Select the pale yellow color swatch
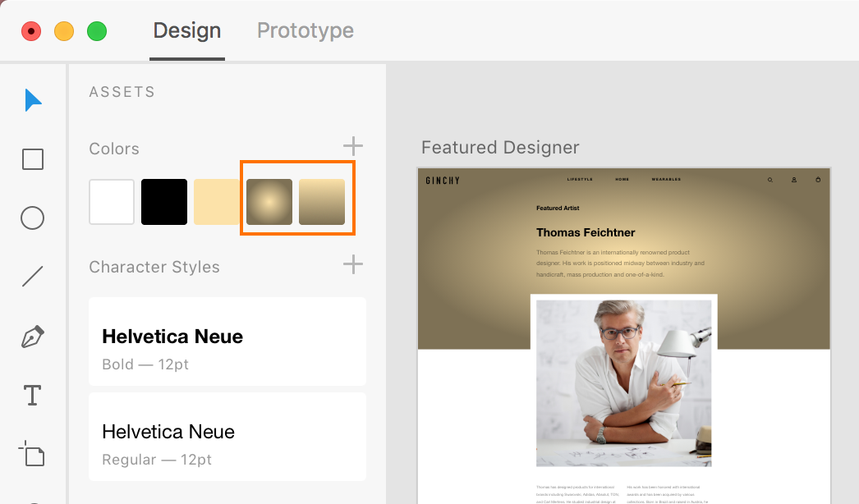 point(217,202)
